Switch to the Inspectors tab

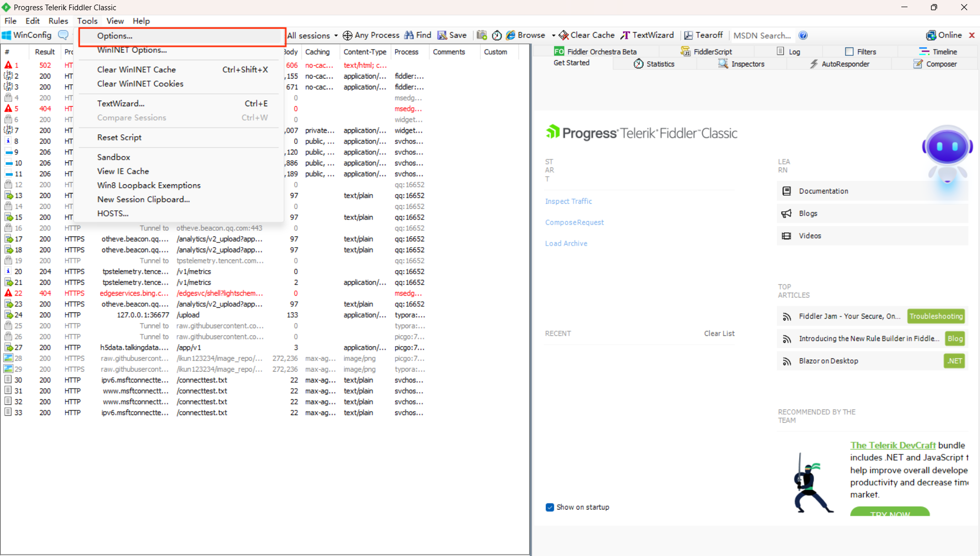(741, 64)
